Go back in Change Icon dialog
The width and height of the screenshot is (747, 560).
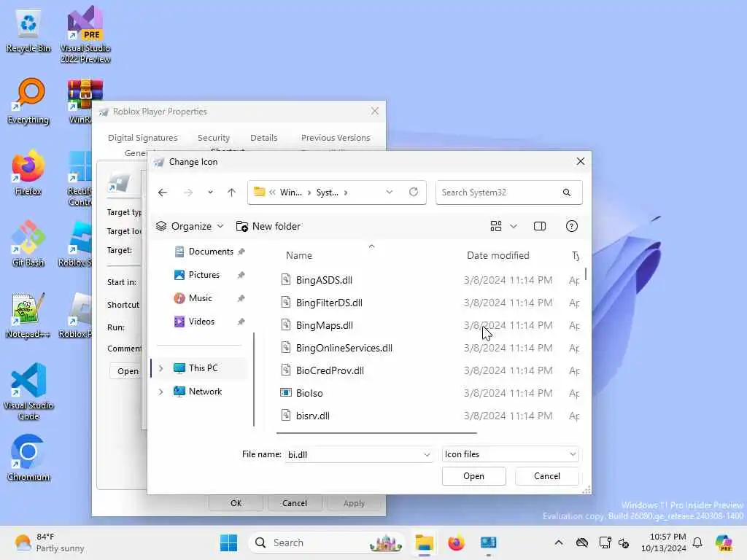(163, 192)
